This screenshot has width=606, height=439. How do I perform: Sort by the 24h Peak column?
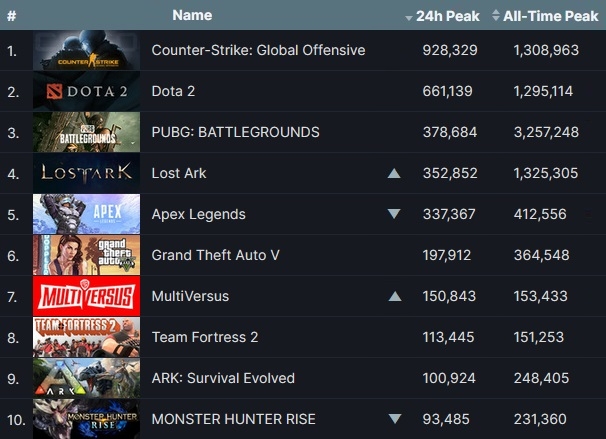pos(443,16)
